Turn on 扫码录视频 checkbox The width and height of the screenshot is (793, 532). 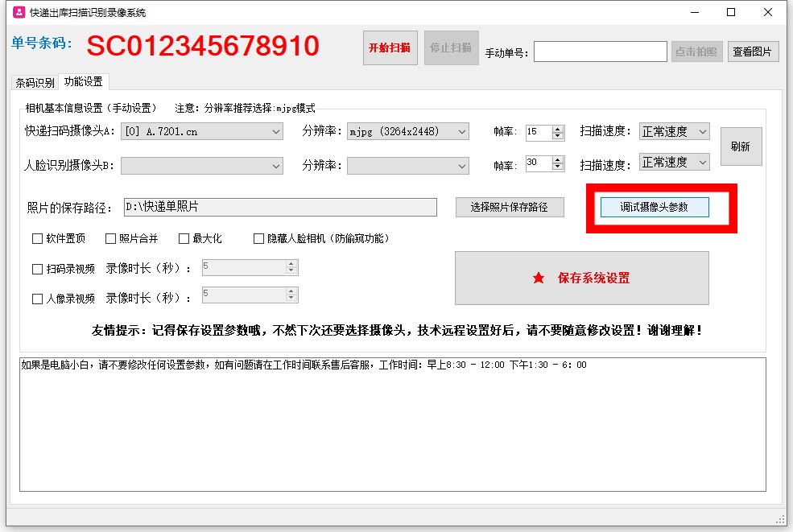point(37,270)
